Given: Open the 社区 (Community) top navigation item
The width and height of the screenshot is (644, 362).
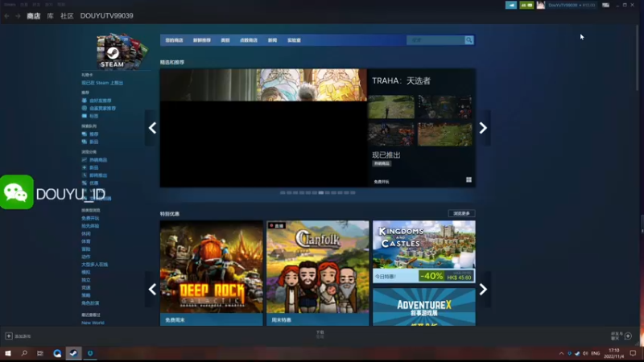Looking at the screenshot, I should coord(67,16).
